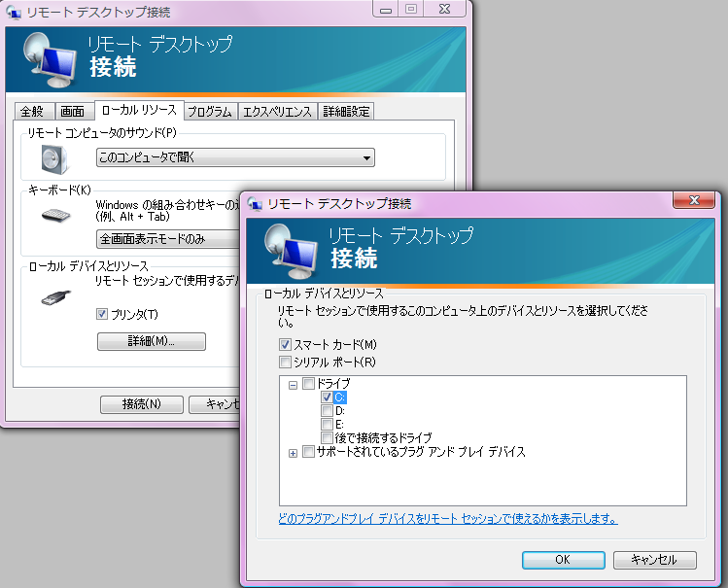
Task: Click OK in the front dialog
Action: 563,560
